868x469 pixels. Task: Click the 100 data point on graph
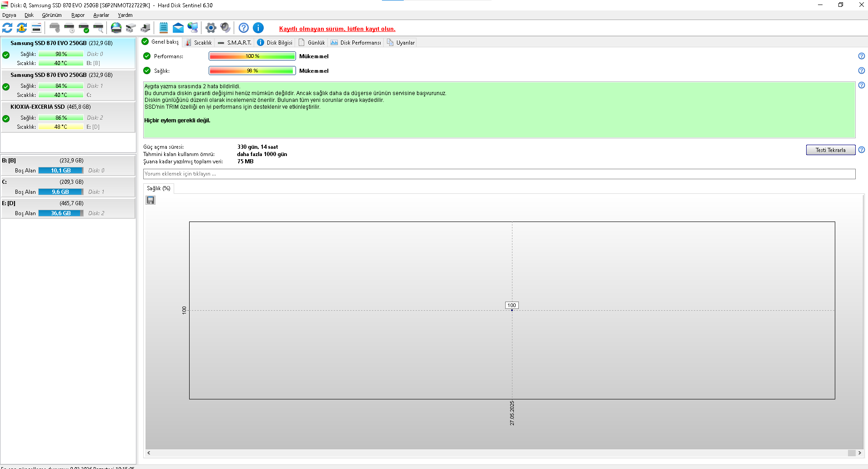pos(512,310)
